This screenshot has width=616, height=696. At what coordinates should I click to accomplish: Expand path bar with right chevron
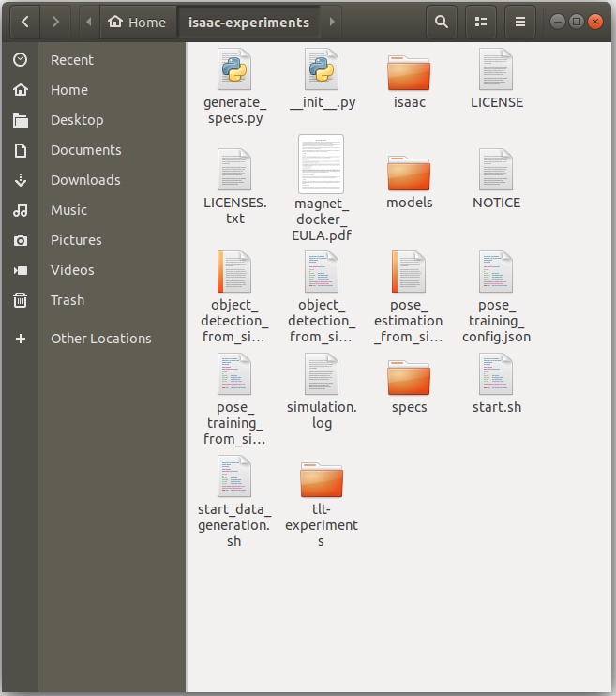click(x=332, y=22)
